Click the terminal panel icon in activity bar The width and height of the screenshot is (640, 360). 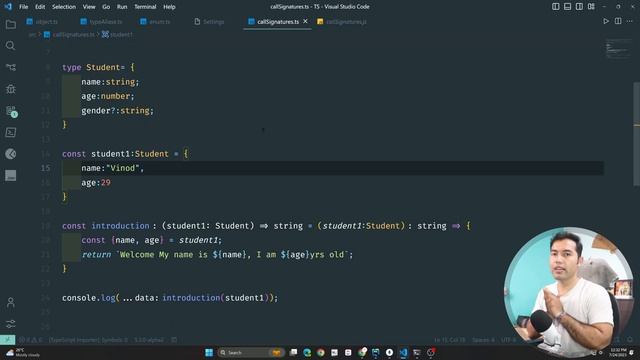coord(11,132)
